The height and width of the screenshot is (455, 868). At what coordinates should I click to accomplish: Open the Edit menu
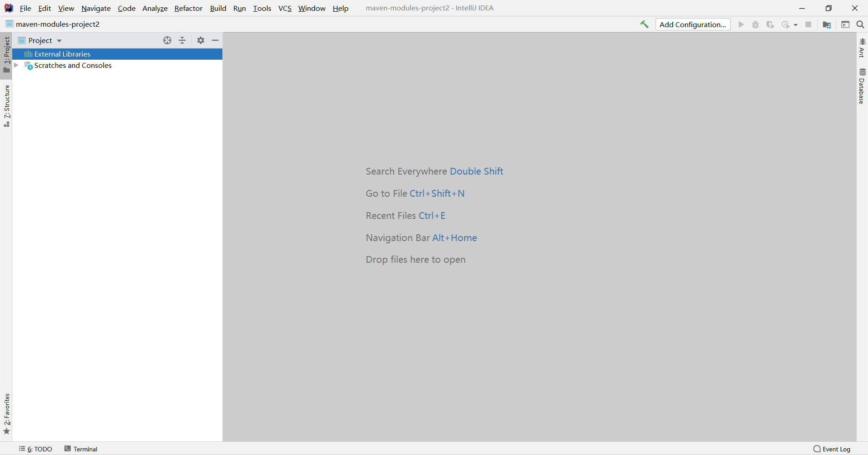[x=45, y=8]
